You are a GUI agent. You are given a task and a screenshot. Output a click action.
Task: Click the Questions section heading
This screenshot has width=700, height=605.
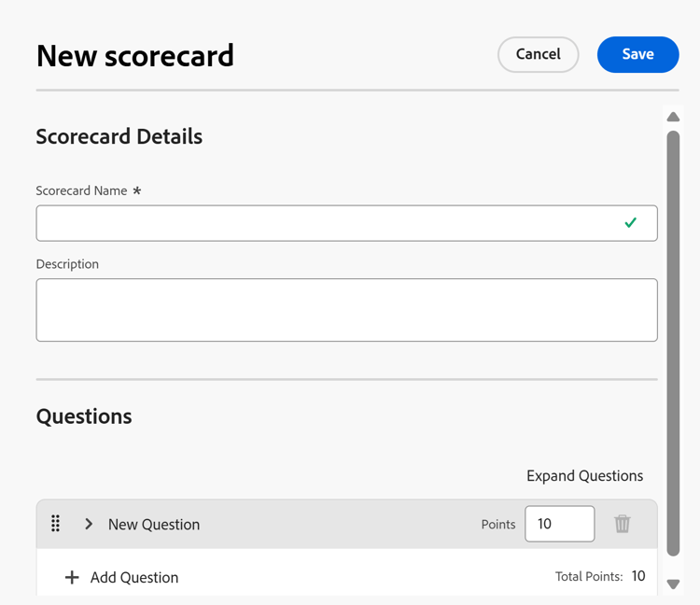[84, 417]
